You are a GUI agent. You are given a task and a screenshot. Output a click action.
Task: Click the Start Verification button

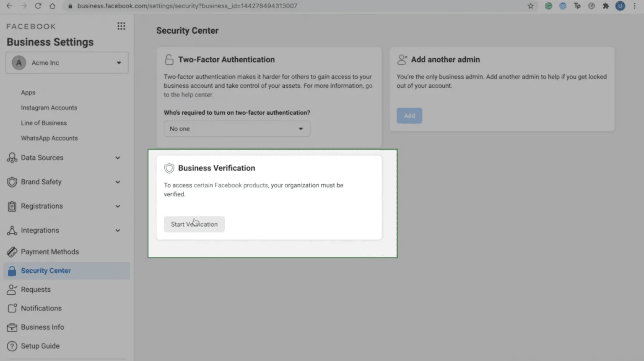click(194, 224)
